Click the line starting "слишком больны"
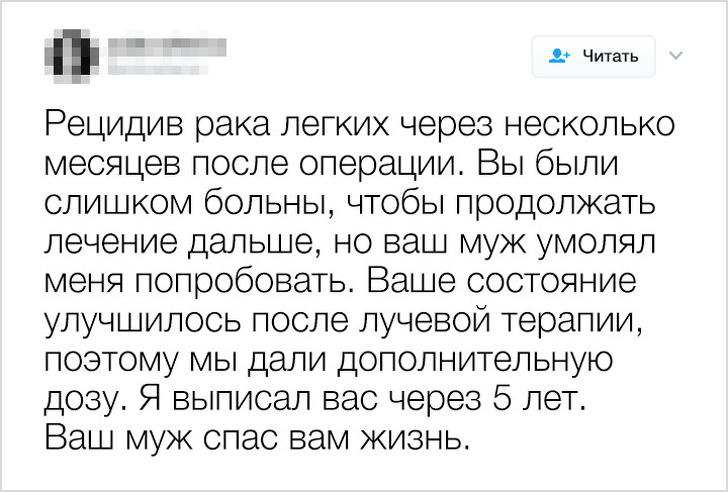728x492 pixels. [350, 205]
